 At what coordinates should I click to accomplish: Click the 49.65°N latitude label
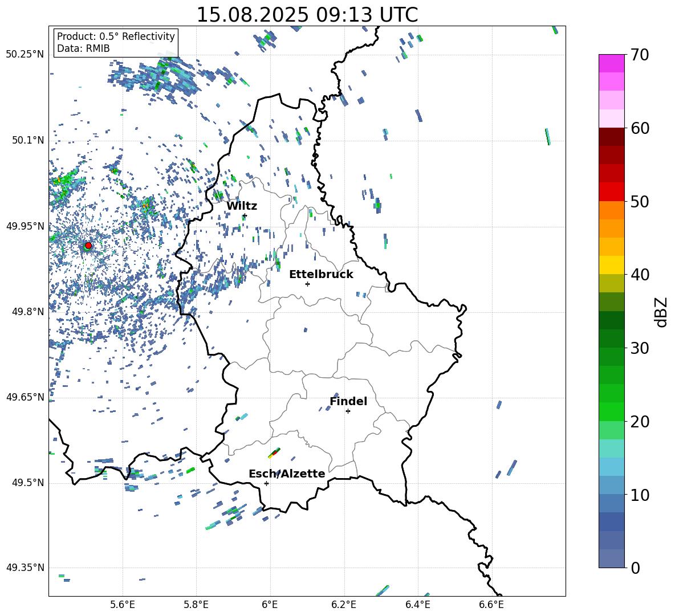point(25,397)
